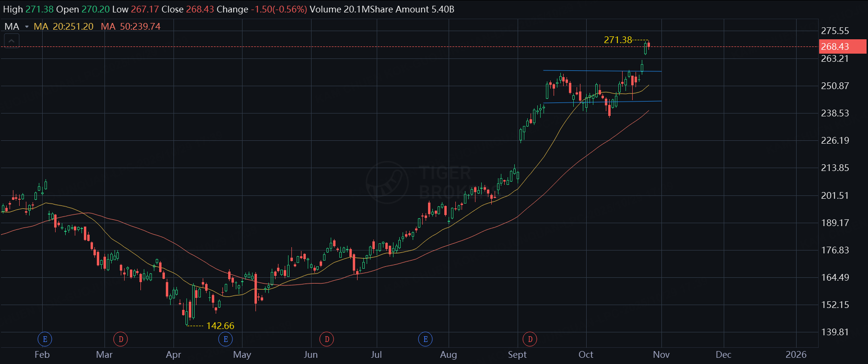Screen dimensions: 868x364
Task: Click the 263.21 price axis label
Action: [x=835, y=58]
